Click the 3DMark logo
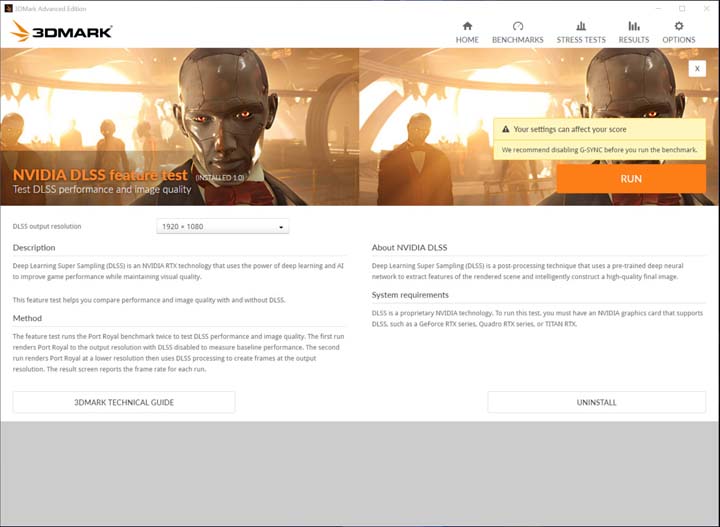Image resolution: width=720 pixels, height=527 pixels. 61,31
